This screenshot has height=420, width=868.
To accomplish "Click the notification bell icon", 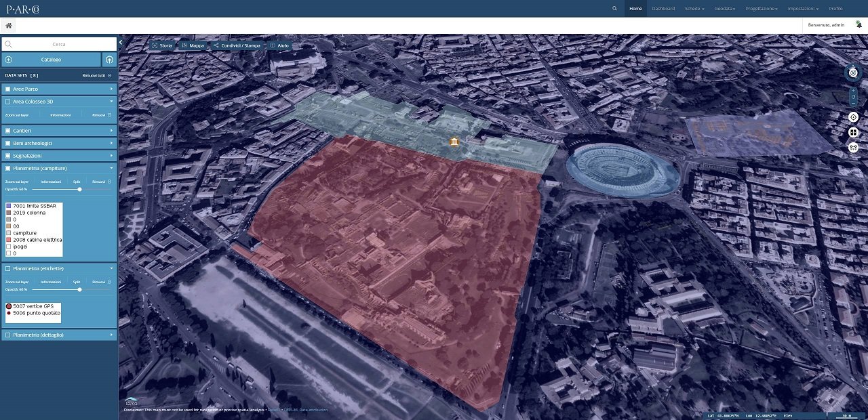I will (859, 24).
